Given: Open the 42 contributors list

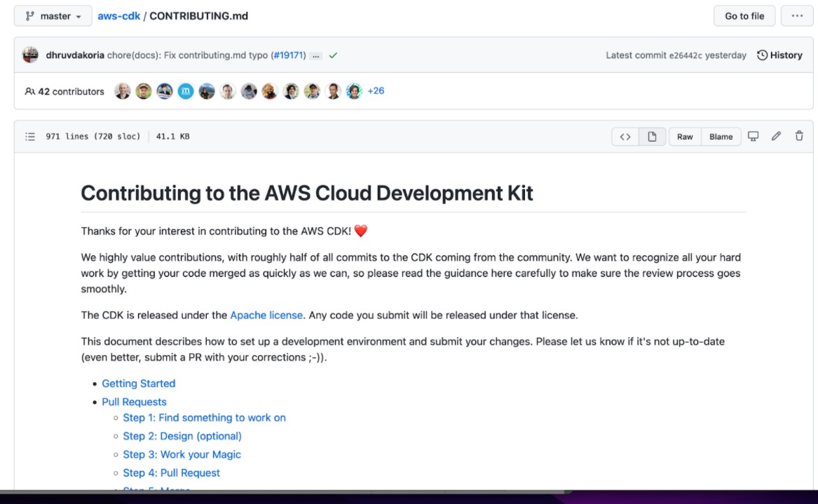Looking at the screenshot, I should (64, 91).
